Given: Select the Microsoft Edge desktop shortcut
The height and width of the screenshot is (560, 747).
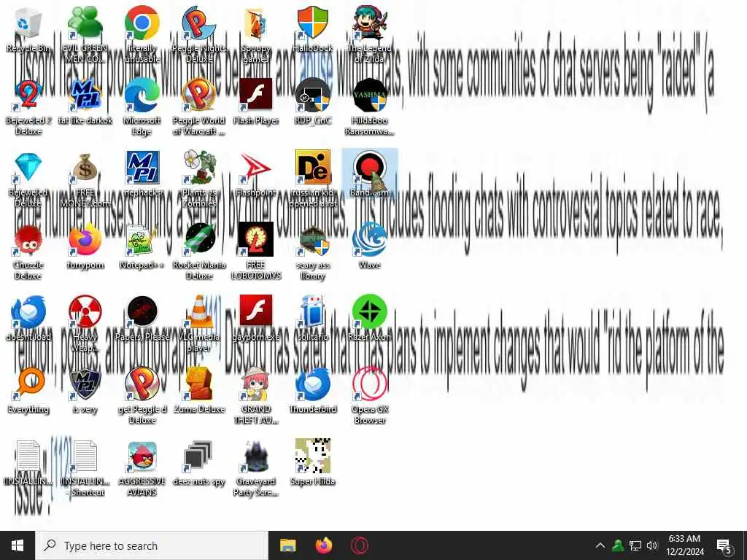Looking at the screenshot, I should (x=142, y=96).
